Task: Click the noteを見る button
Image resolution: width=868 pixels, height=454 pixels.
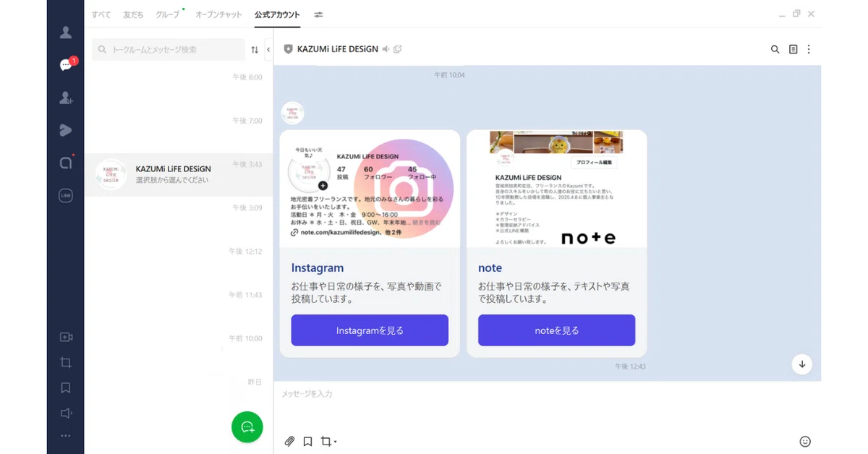Action: coord(557,330)
